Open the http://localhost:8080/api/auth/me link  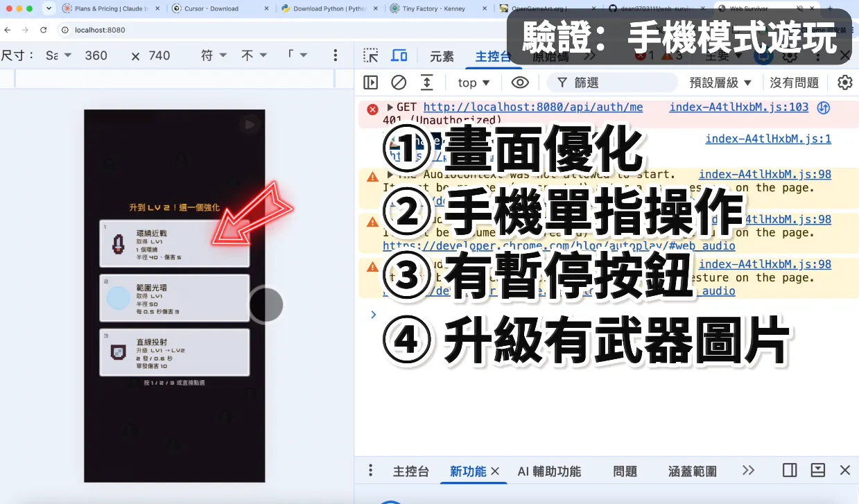click(533, 107)
